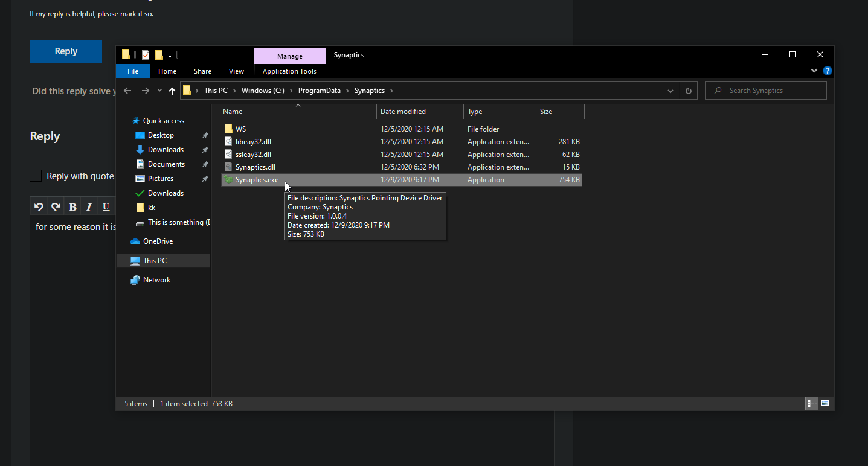Click pin icon next to Documents
This screenshot has height=466, width=868.
[x=205, y=164]
